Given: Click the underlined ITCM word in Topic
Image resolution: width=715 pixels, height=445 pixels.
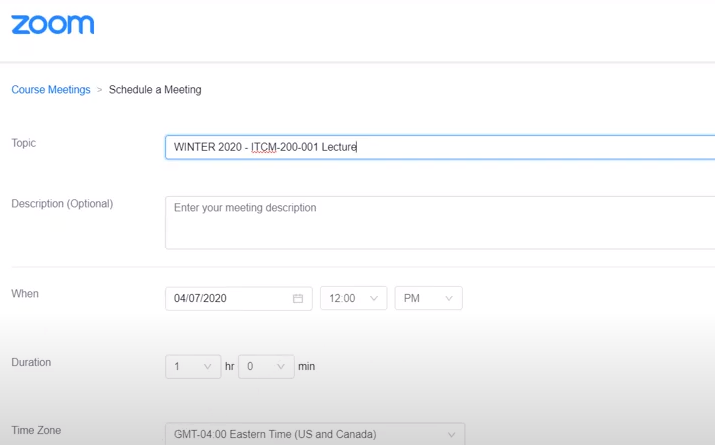Looking at the screenshot, I should [x=265, y=147].
